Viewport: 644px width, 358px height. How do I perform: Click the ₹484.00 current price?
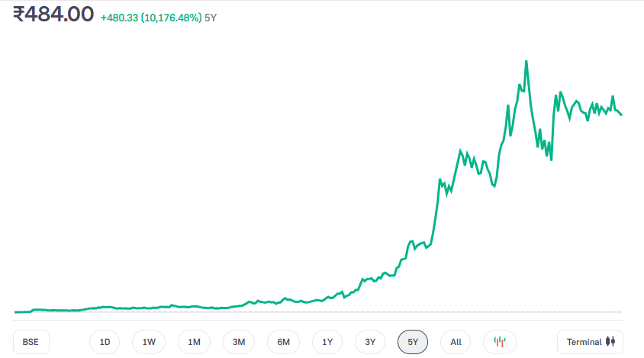point(54,14)
